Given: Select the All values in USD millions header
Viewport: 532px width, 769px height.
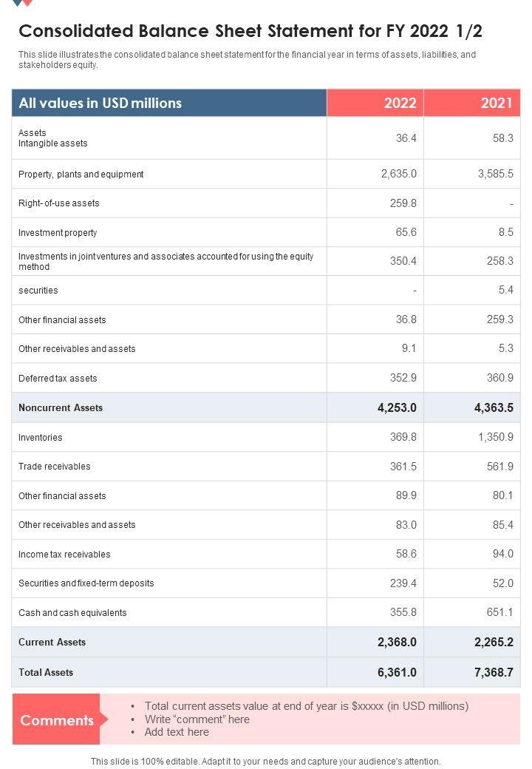Looking at the screenshot, I should 100,104.
